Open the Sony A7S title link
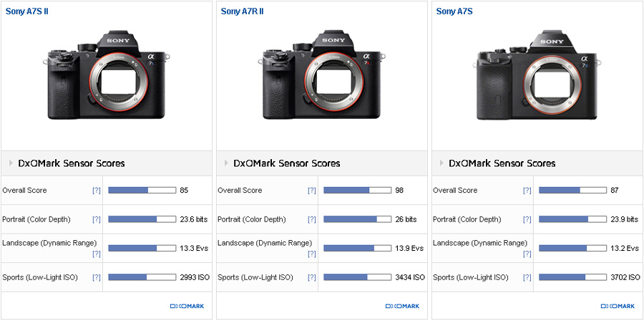The image size is (644, 321). (454, 11)
